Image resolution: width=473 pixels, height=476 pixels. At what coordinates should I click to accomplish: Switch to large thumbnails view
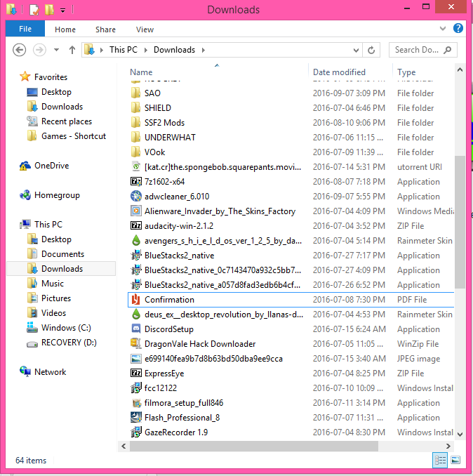pyautogui.click(x=455, y=461)
